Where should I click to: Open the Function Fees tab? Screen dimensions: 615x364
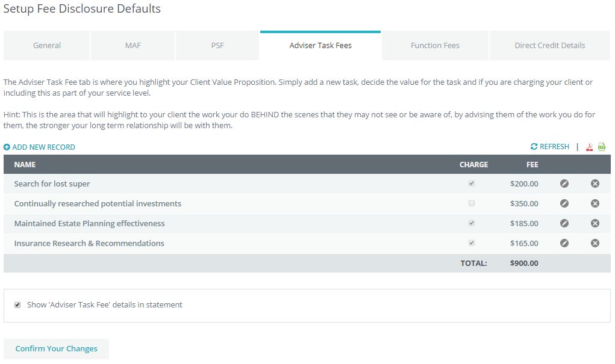[435, 46]
